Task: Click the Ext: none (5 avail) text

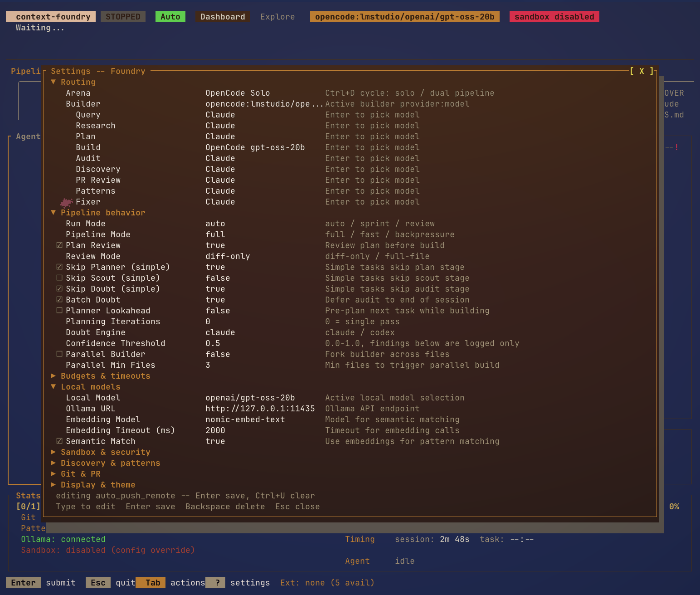Action: pyautogui.click(x=327, y=583)
